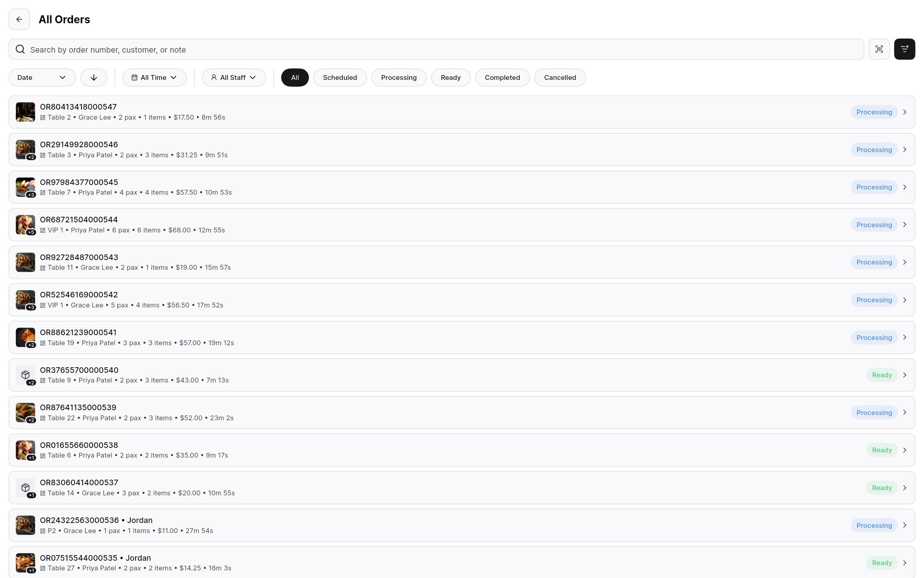The image size is (924, 578).
Task: Click package icon of order OR37655700000540
Action: pos(25,375)
